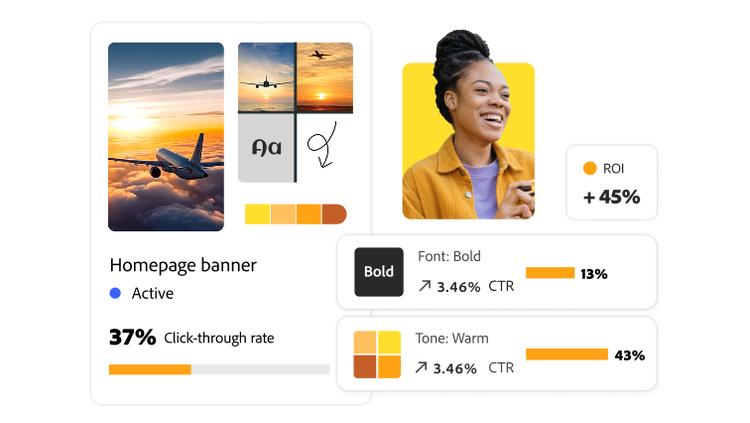The width and height of the screenshot is (750, 423).
Task: Click the Aa typography tile
Action: point(265,148)
